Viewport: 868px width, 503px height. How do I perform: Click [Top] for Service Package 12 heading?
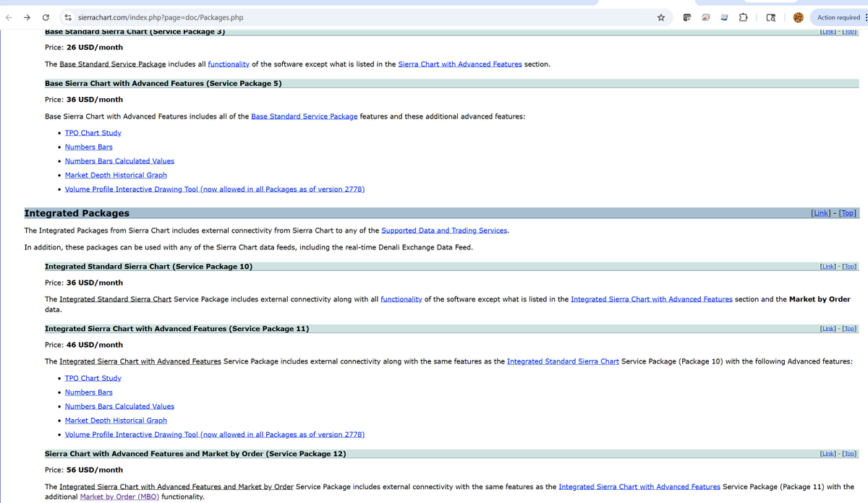pos(849,454)
